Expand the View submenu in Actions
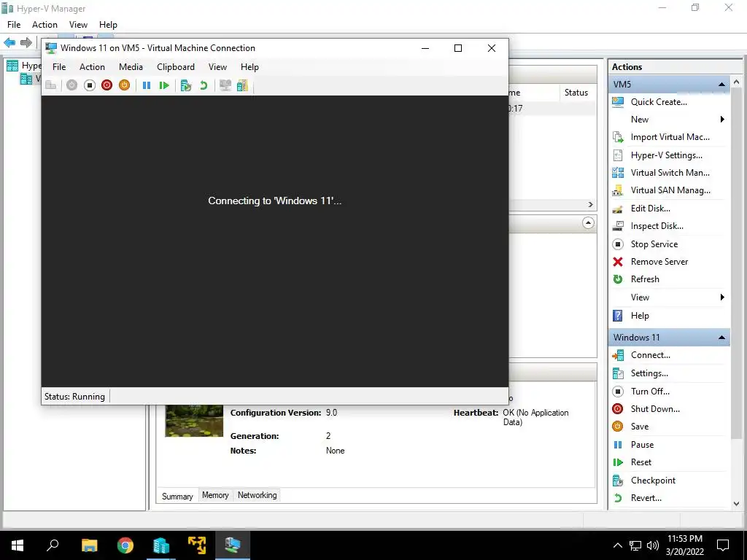Image resolution: width=747 pixels, height=560 pixels. [722, 297]
